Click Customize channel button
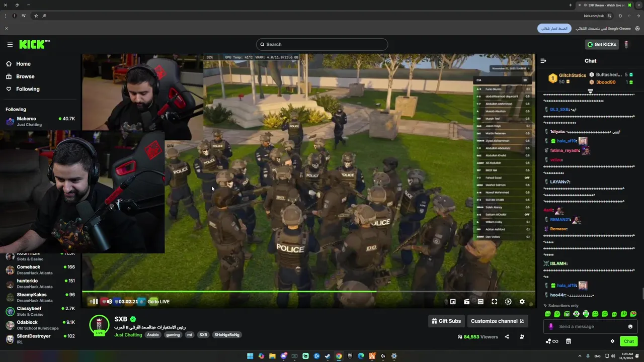 tap(497, 321)
